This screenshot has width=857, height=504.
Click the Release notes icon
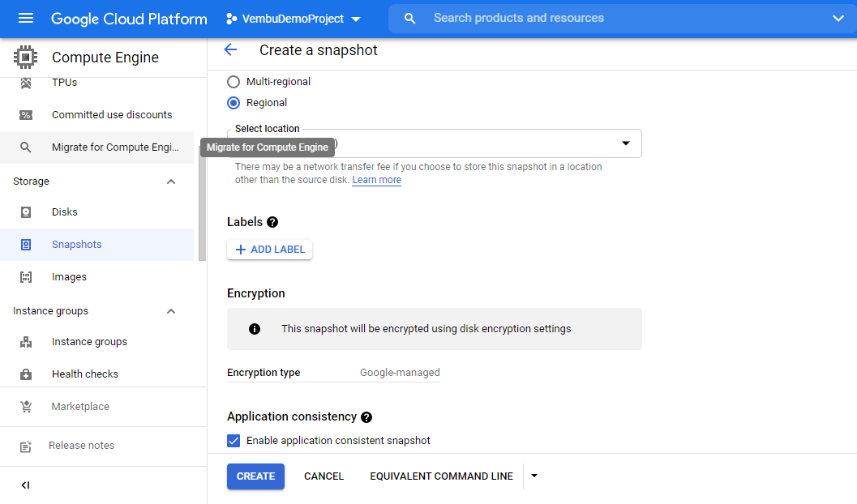point(26,446)
